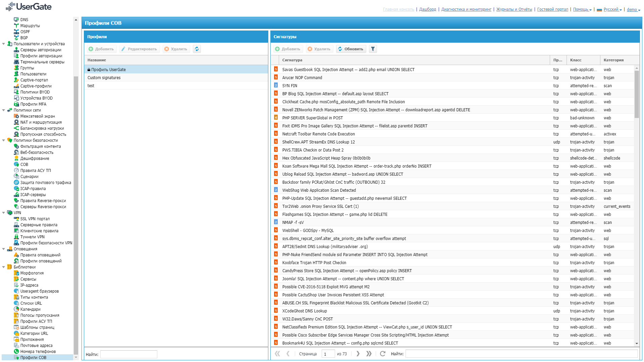Open the Помощь dropdown menu
This screenshot has width=644, height=362.
[582, 9]
